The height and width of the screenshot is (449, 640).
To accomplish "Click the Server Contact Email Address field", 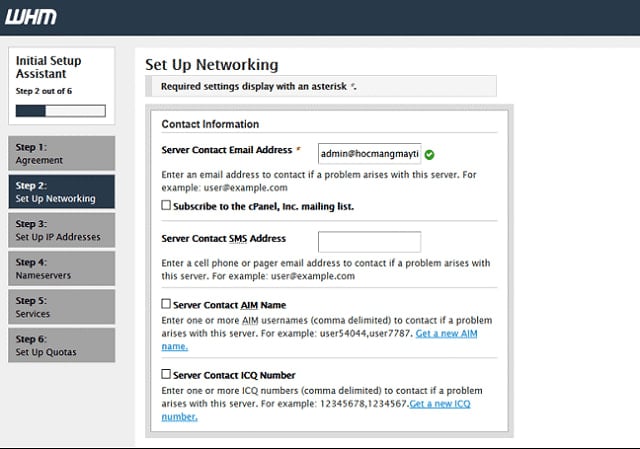I will (368, 154).
